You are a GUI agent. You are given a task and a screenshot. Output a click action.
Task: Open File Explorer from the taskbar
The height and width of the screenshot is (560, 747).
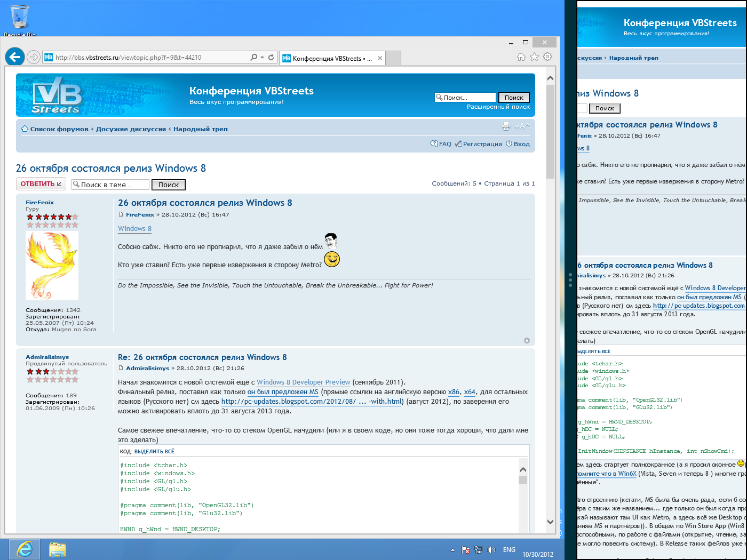pos(57,549)
